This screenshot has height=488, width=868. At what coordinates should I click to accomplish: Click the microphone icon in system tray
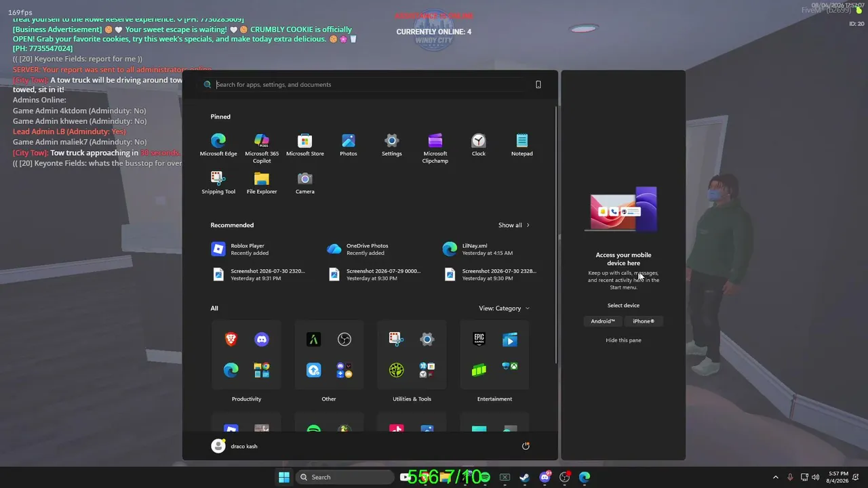pyautogui.click(x=791, y=477)
